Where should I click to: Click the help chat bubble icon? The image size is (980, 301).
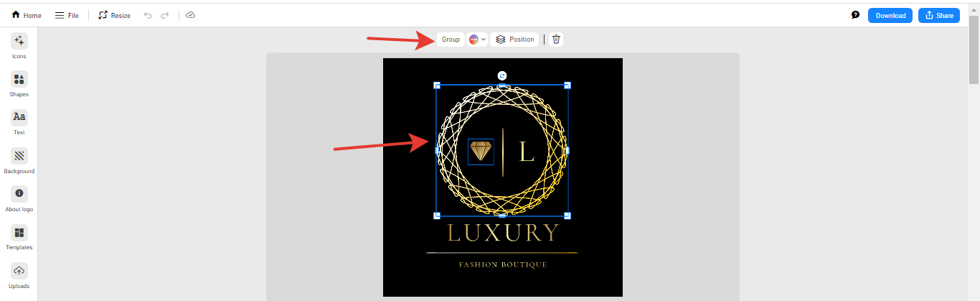coord(855,15)
